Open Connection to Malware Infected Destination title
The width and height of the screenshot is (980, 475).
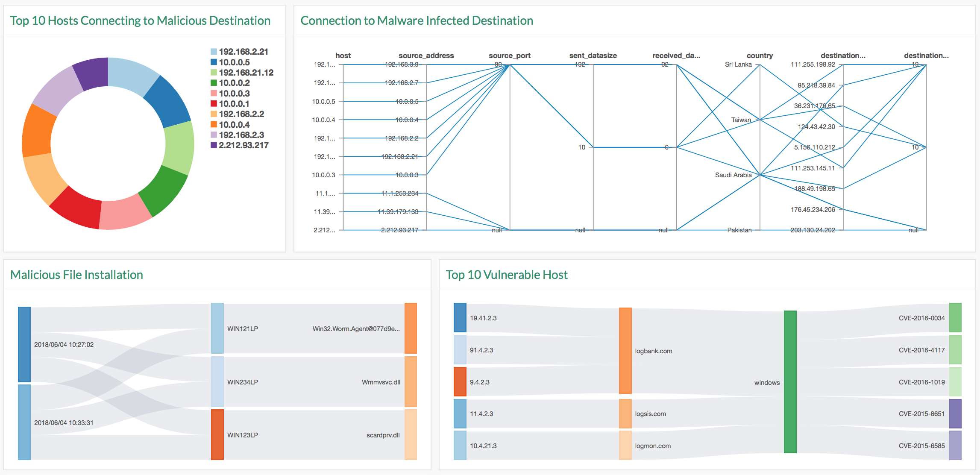(417, 21)
